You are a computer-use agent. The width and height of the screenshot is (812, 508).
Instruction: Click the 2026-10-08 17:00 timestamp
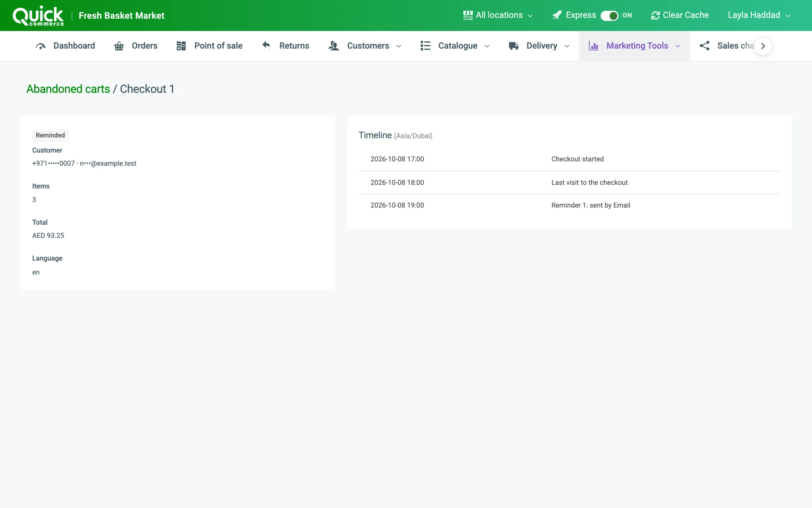397,159
